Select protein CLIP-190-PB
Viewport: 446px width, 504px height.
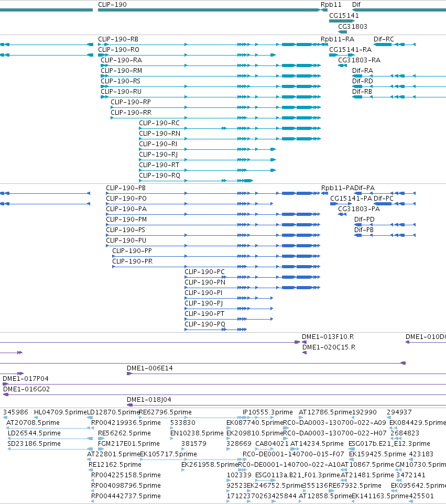click(x=126, y=188)
